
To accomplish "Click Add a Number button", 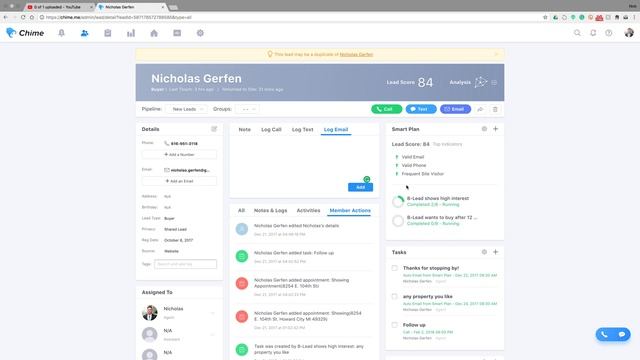I will (179, 155).
